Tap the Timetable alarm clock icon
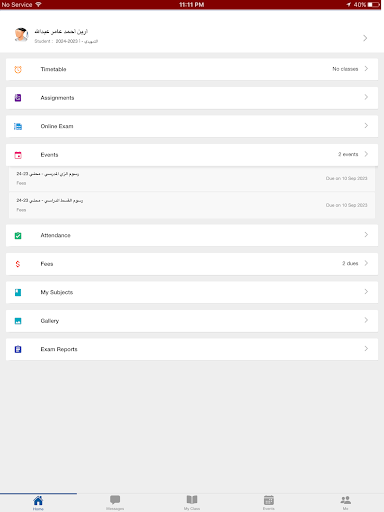 pos(18,69)
